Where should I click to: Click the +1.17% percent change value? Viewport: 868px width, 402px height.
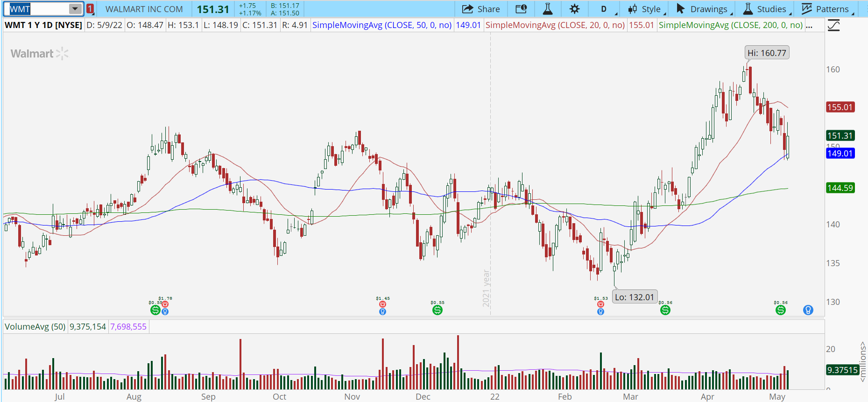pyautogui.click(x=250, y=13)
